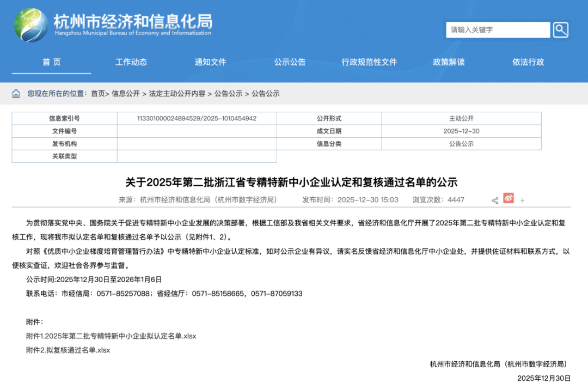Click the home icon in breadcrumb bar
The image size is (588, 389).
pos(15,93)
